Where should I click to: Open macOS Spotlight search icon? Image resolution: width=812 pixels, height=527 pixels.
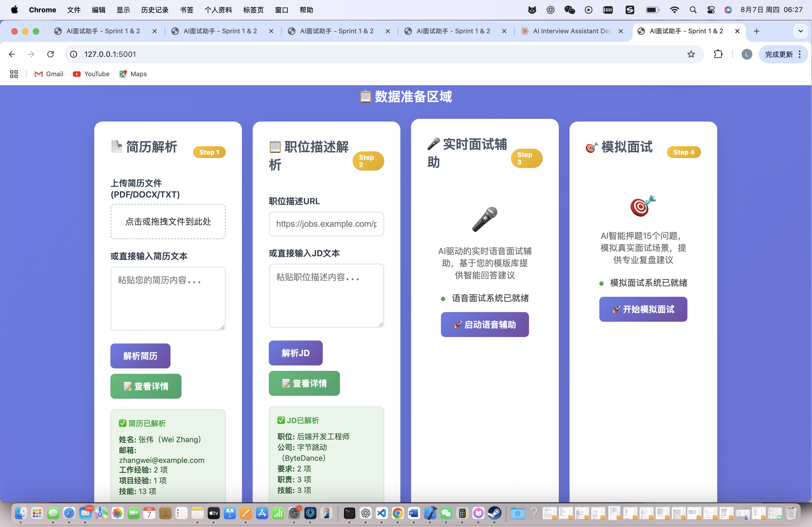pos(693,10)
